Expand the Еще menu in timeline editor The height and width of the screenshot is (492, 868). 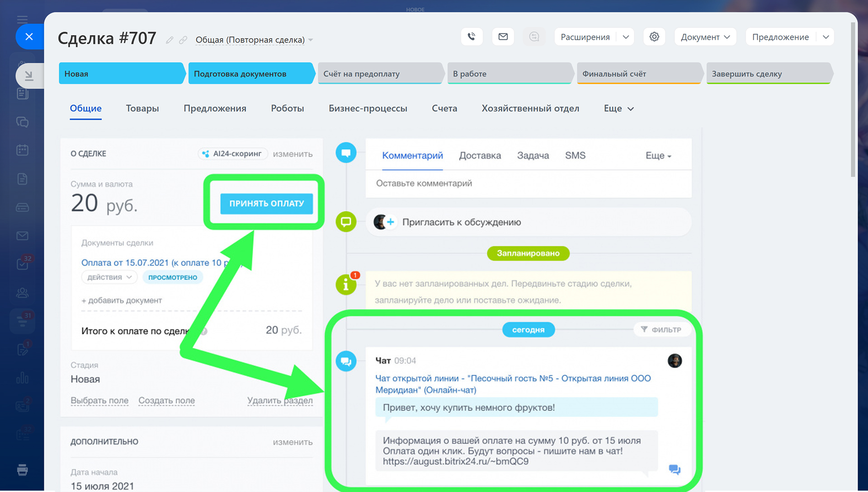pyautogui.click(x=658, y=155)
